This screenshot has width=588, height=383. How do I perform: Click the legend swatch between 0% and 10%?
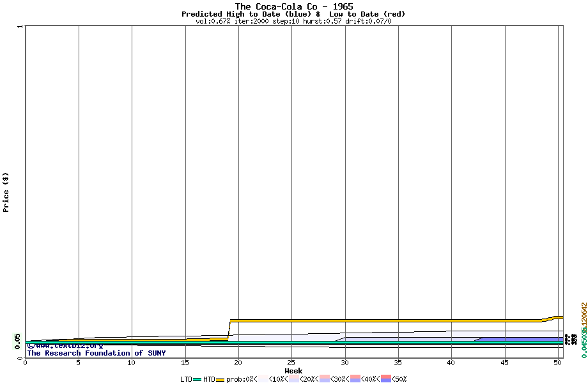click(263, 379)
